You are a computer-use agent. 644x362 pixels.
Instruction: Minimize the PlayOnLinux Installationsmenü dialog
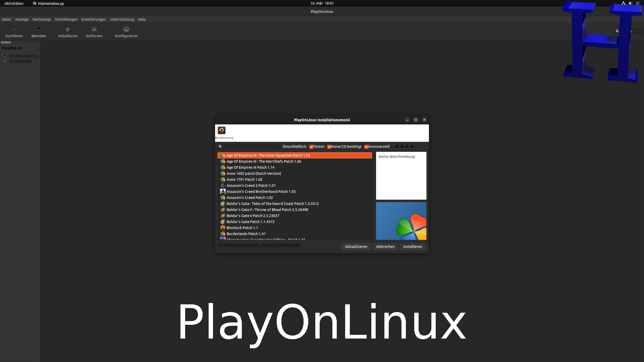407,120
